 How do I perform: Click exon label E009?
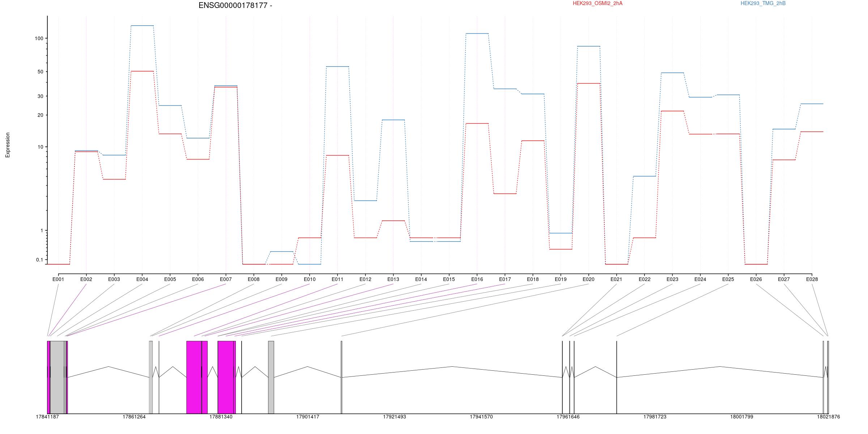pos(281,279)
